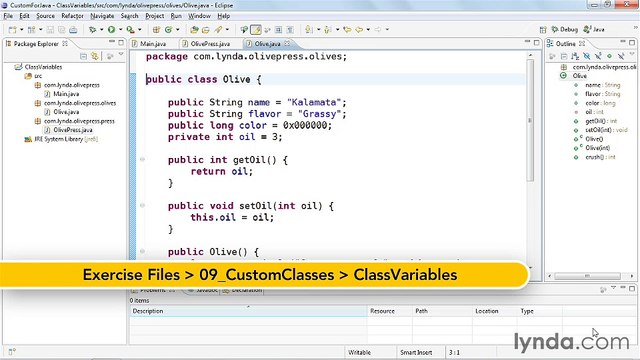
Task: Collapse the getOil() method fold marker
Action: pos(142,160)
